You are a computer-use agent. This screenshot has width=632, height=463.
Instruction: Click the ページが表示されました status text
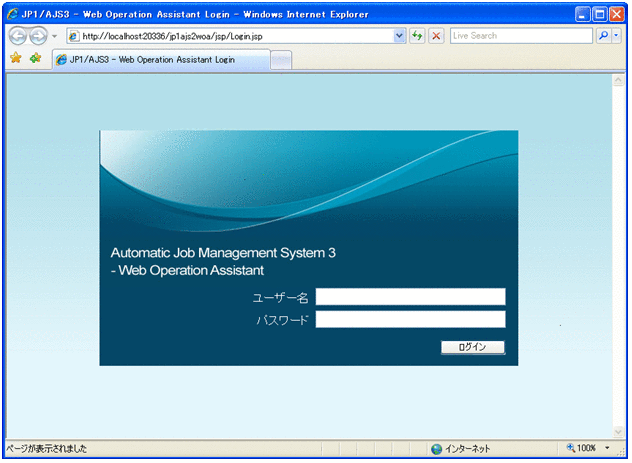click(46, 448)
